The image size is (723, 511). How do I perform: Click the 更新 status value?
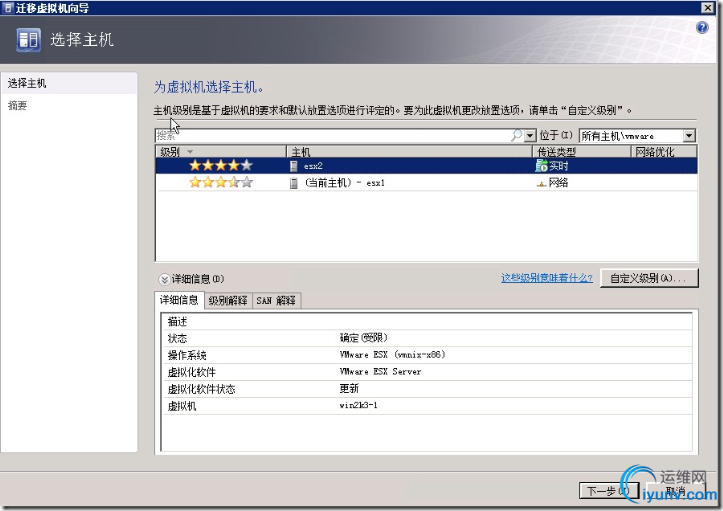click(349, 389)
